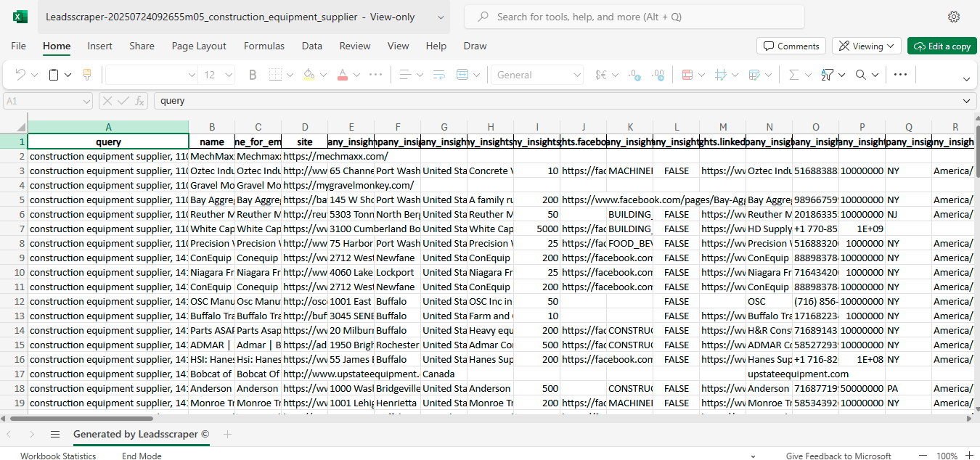The image size is (980, 460).
Task: Select column header D
Action: (305, 127)
